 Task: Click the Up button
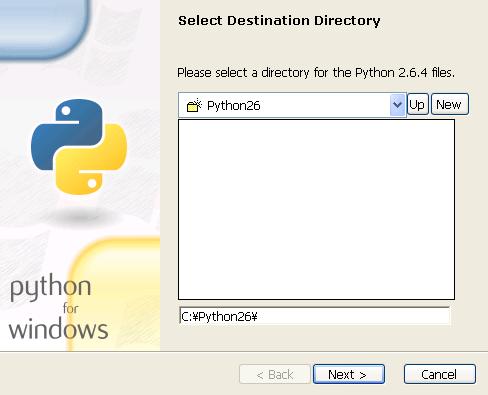point(417,104)
